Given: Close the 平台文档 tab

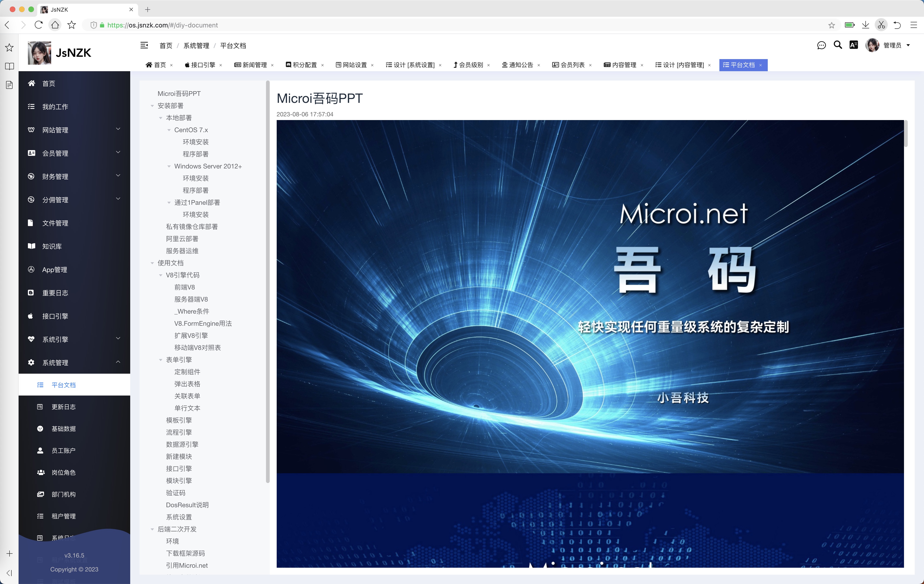Looking at the screenshot, I should click(x=761, y=65).
